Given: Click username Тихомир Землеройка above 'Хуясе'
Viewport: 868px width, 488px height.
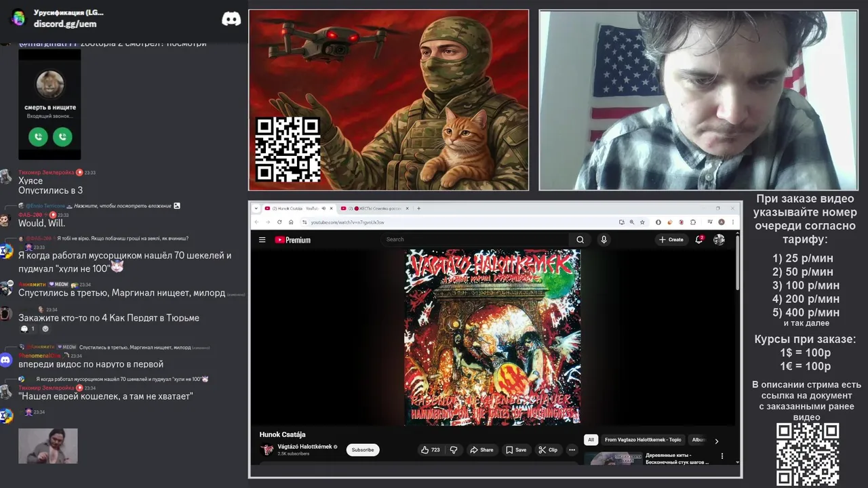Looking at the screenshot, I should tap(47, 172).
